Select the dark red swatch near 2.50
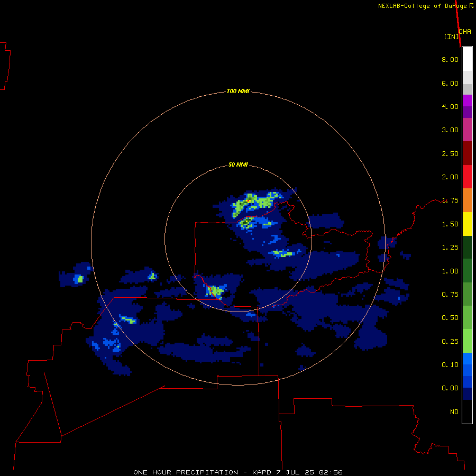Viewport: 476px width, 476px height. [x=467, y=153]
